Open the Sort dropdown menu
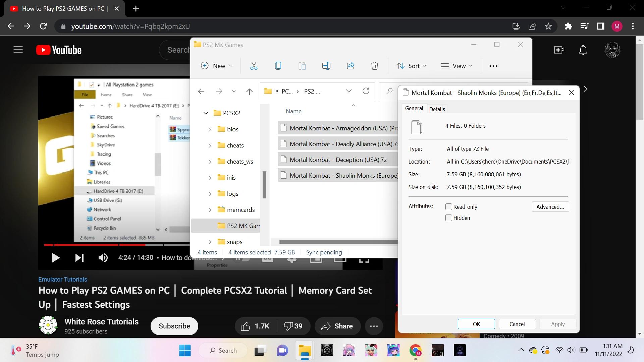The height and width of the screenshot is (362, 644). [x=411, y=66]
